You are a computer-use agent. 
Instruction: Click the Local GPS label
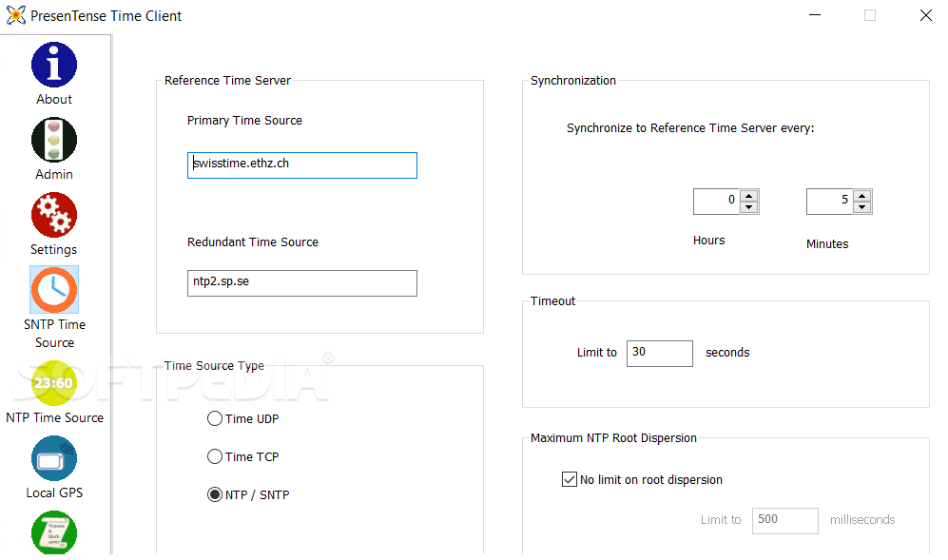pos(54,492)
